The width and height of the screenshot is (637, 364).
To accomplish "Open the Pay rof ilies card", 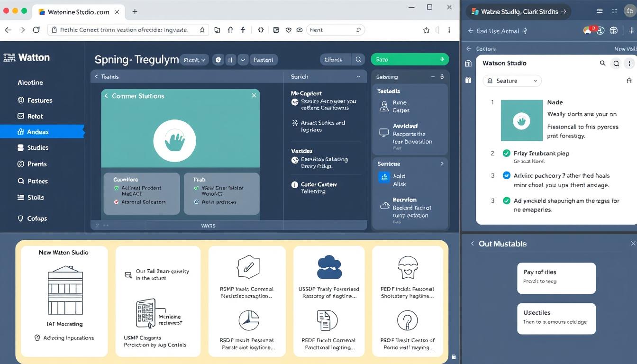I will (x=556, y=278).
